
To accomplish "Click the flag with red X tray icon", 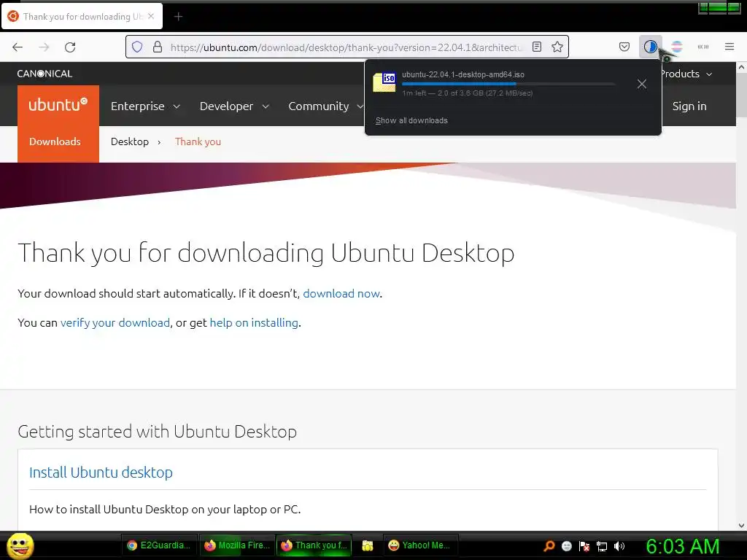I will 584,546.
